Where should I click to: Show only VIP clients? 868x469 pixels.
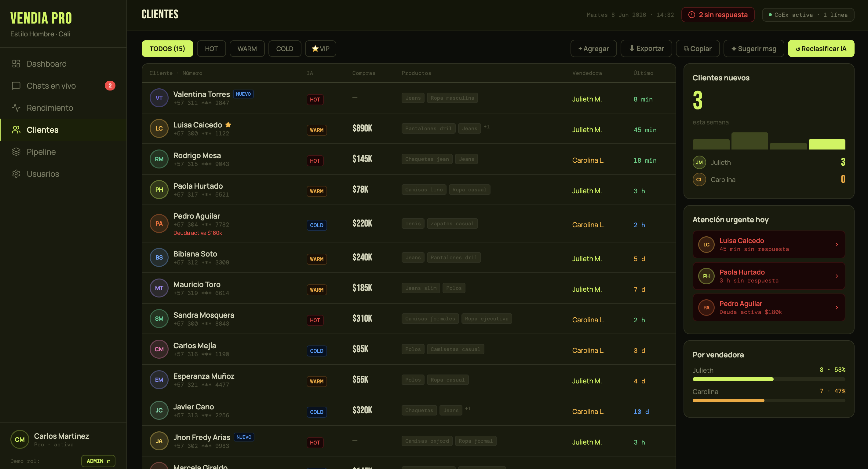pyautogui.click(x=320, y=49)
